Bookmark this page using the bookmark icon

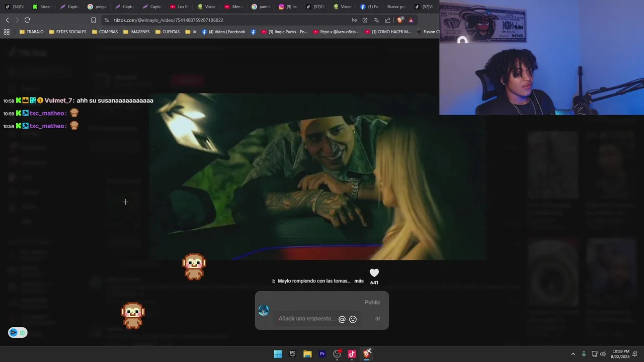[x=94, y=20]
